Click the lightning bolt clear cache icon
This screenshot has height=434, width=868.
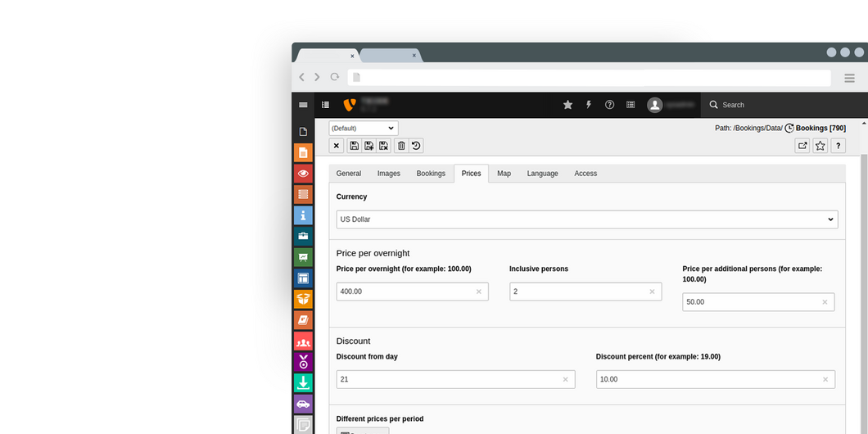pyautogui.click(x=589, y=105)
